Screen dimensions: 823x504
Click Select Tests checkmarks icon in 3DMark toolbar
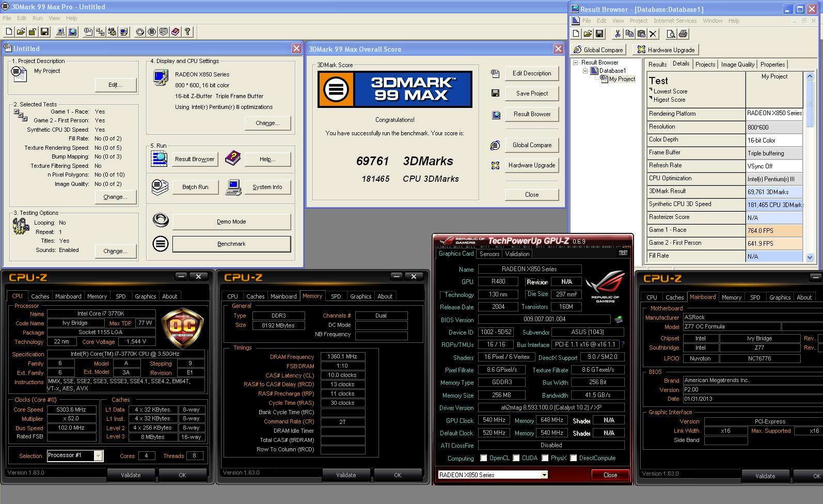[100, 32]
